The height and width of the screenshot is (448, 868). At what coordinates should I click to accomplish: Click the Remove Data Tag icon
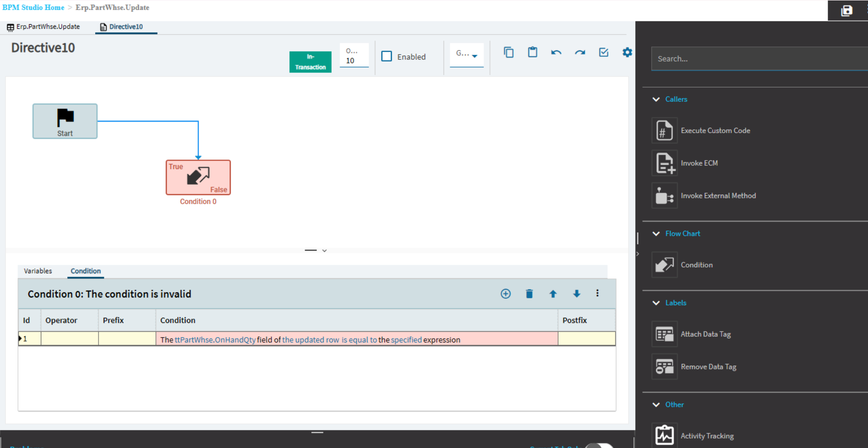(x=664, y=367)
